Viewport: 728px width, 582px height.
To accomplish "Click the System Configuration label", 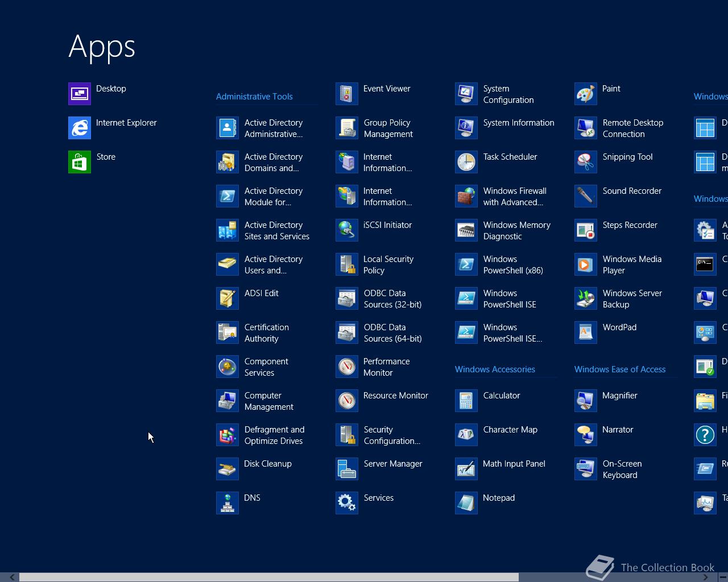I will [x=508, y=94].
